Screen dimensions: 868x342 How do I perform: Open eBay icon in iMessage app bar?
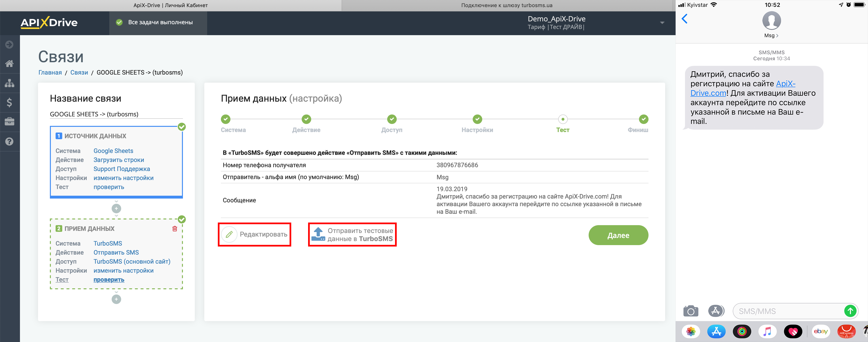[821, 332]
